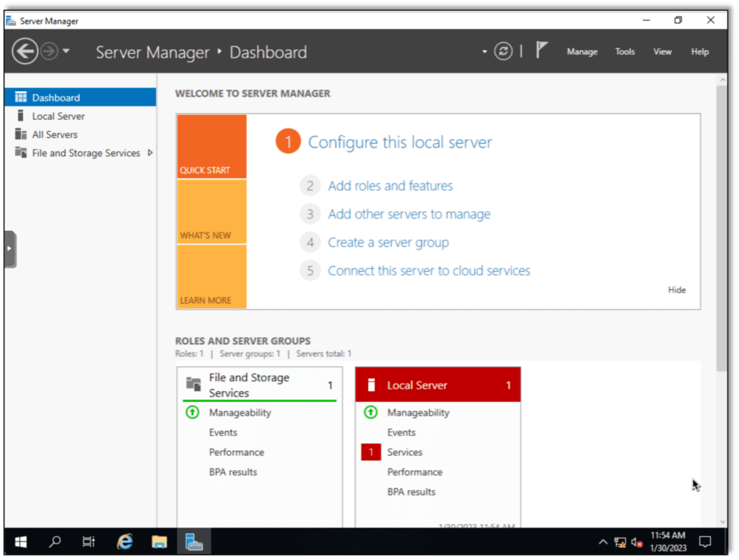This screenshot has height=560, width=739.
Task: Click the red Services alert on Local Server tile
Action: coord(370,452)
